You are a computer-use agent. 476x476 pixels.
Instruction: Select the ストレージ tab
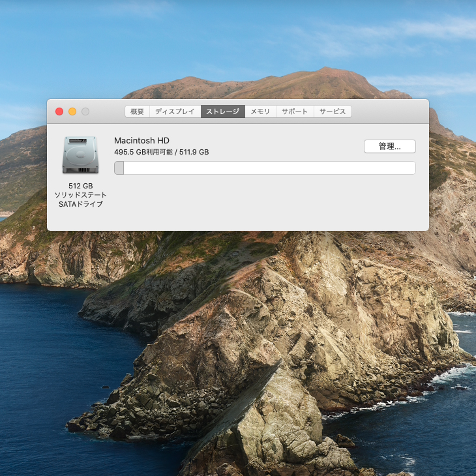coord(223,112)
